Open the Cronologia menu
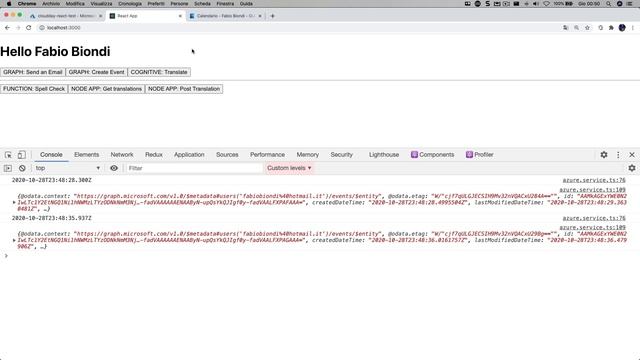The width and height of the screenshot is (640, 360). pyautogui.click(x=130, y=3)
